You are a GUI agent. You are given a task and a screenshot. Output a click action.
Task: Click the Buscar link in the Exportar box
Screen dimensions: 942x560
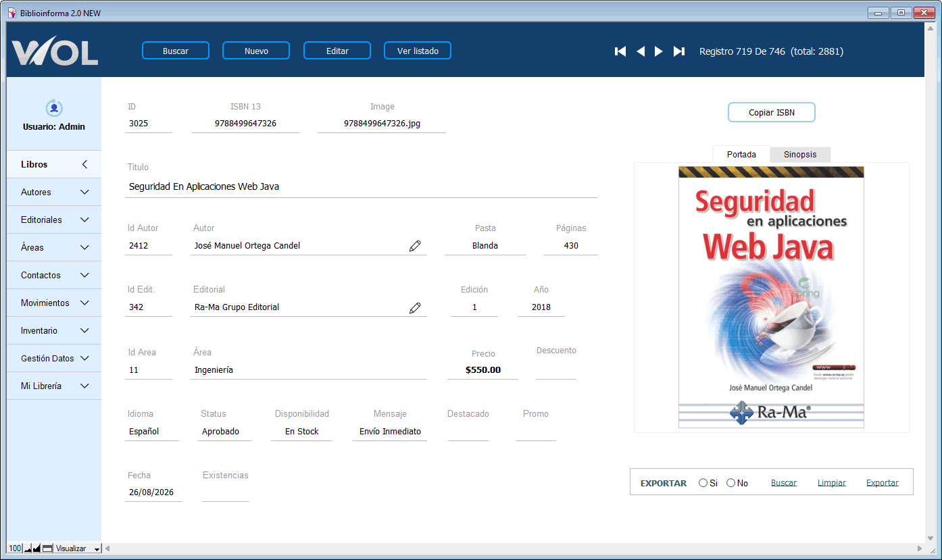pos(784,483)
